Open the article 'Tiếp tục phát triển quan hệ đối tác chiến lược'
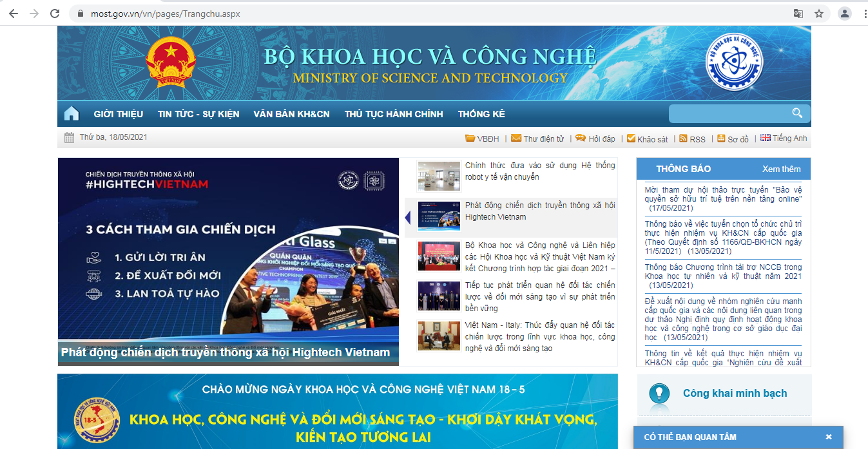Viewport: 868px width, 449px height. point(540,297)
